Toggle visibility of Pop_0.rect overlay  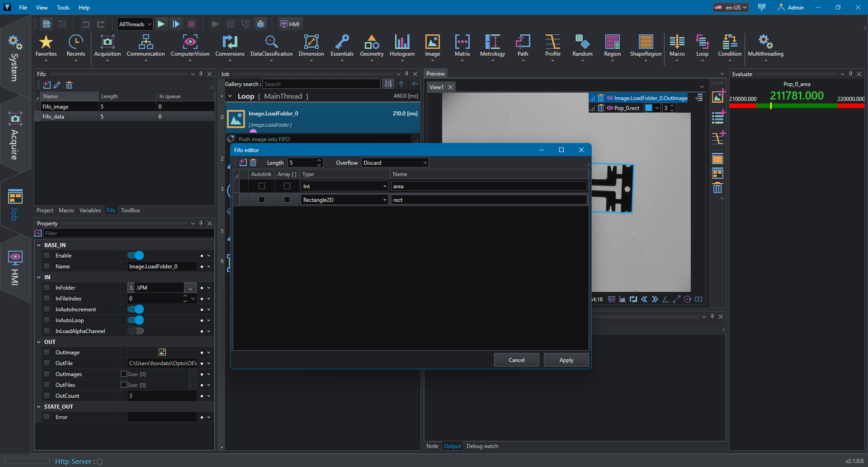610,108
